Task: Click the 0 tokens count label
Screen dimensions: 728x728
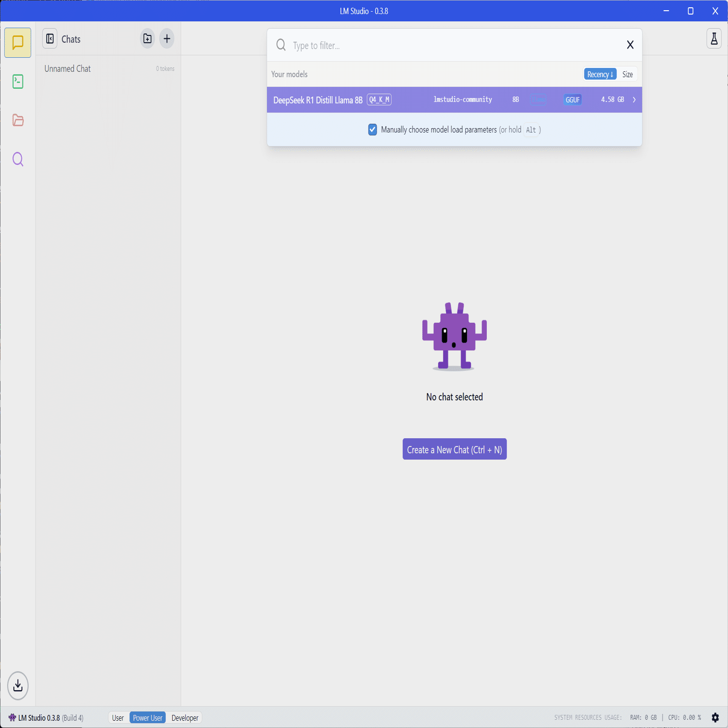Action: click(165, 69)
